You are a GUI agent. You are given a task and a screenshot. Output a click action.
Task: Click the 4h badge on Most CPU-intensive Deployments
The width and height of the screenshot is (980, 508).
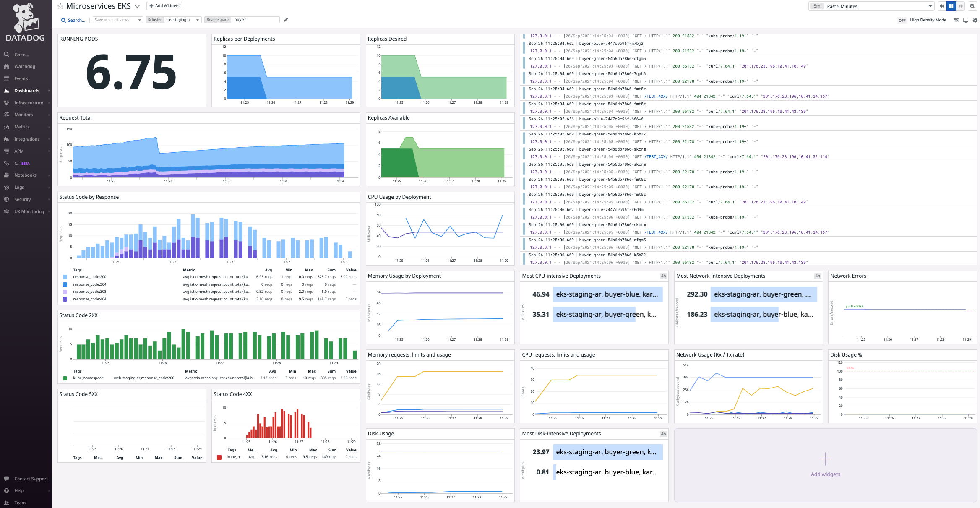coord(663,276)
